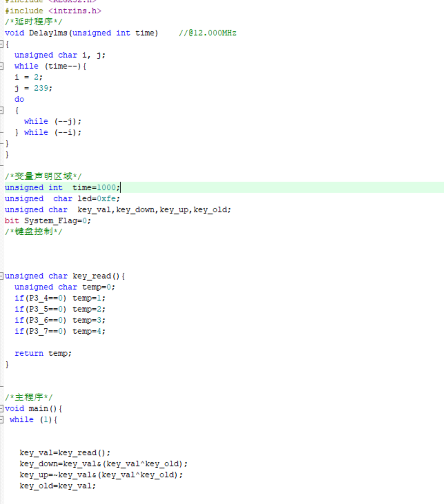Collapse the Delay1ms function body fold marker
The image size is (444, 504).
click(2, 44)
